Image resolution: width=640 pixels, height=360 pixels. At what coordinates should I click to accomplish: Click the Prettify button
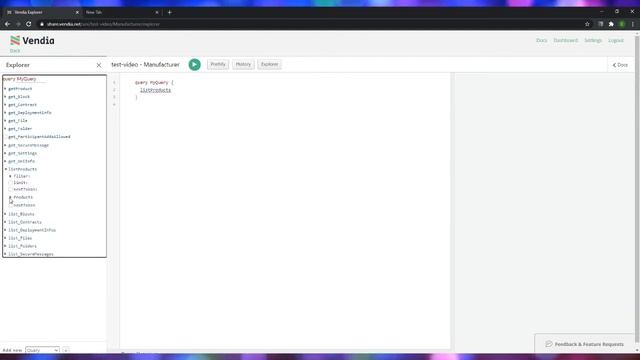tap(218, 64)
